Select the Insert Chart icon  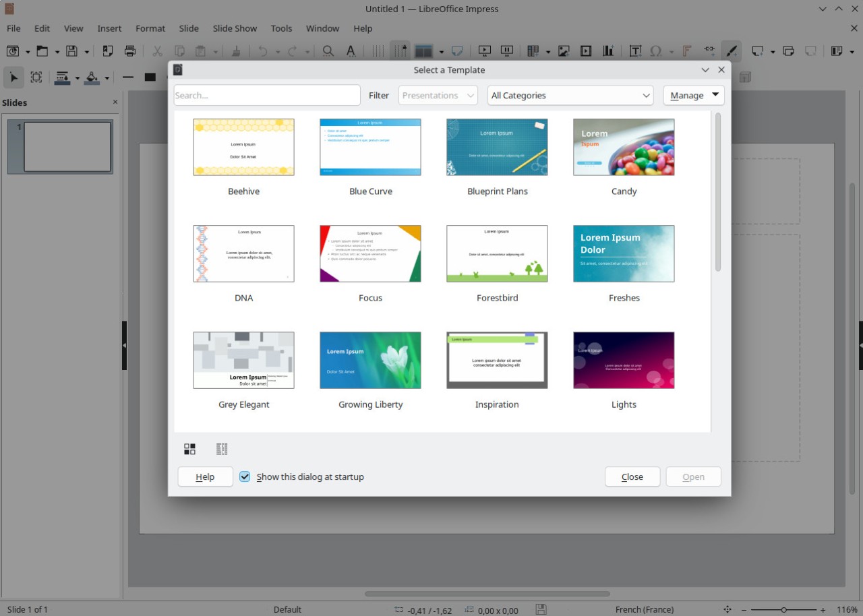607,51
